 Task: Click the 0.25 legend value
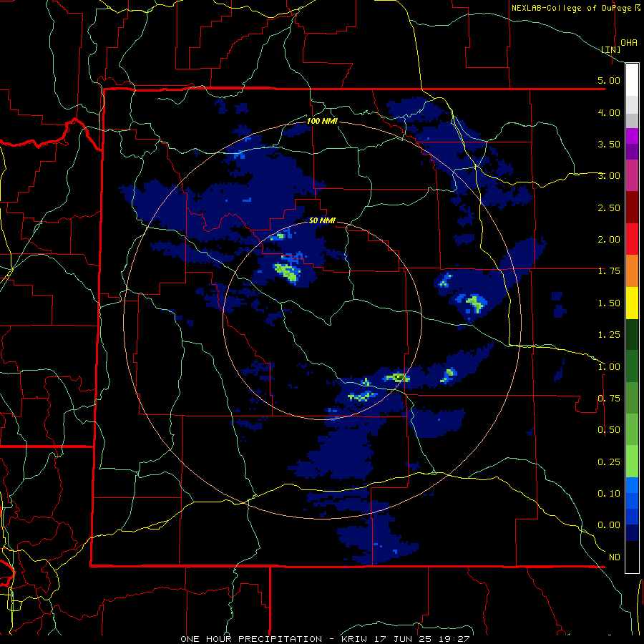point(609,462)
